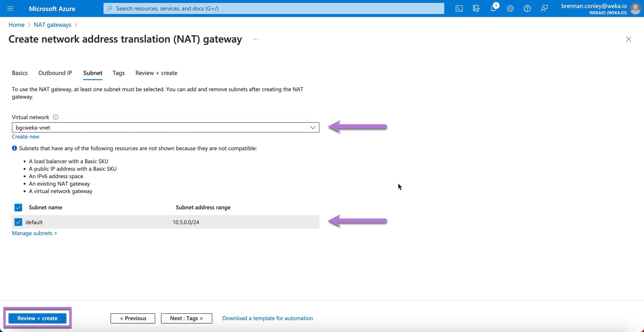This screenshot has height=332, width=644.
Task: Open the Directories and subscriptions filter icon
Action: coord(476,8)
